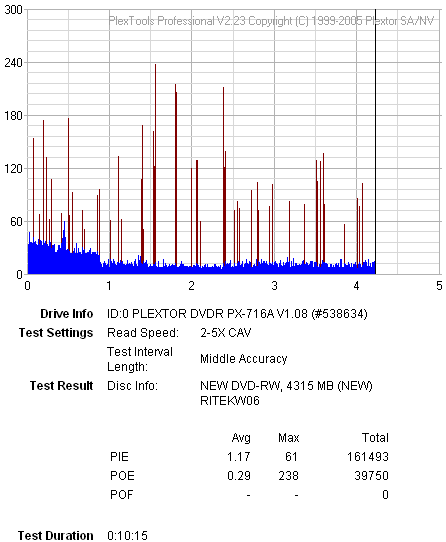This screenshot has height=542, width=446.
Task: Click the 'Max' column header
Action: (288, 438)
